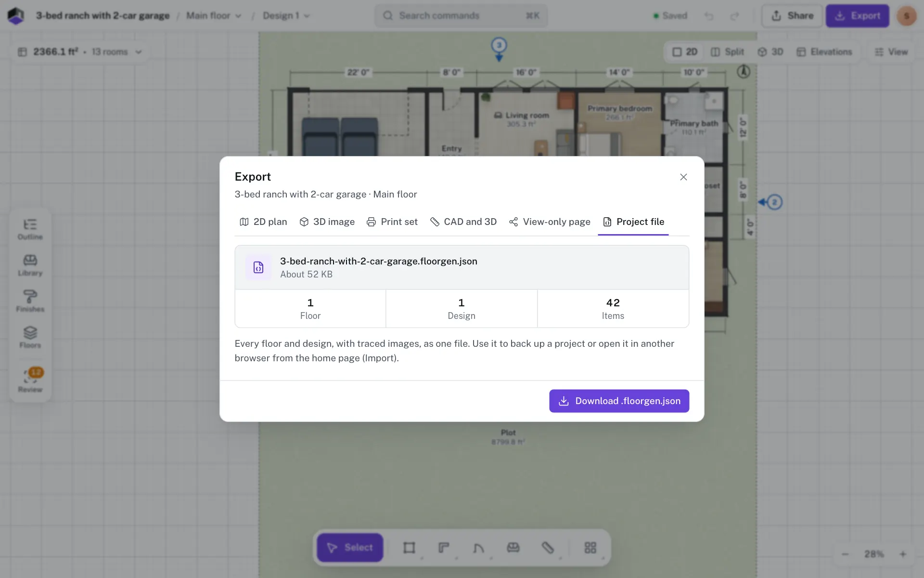Screen dimensions: 924x578
Task: Expand the Design 1 dropdown
Action: (286, 16)
